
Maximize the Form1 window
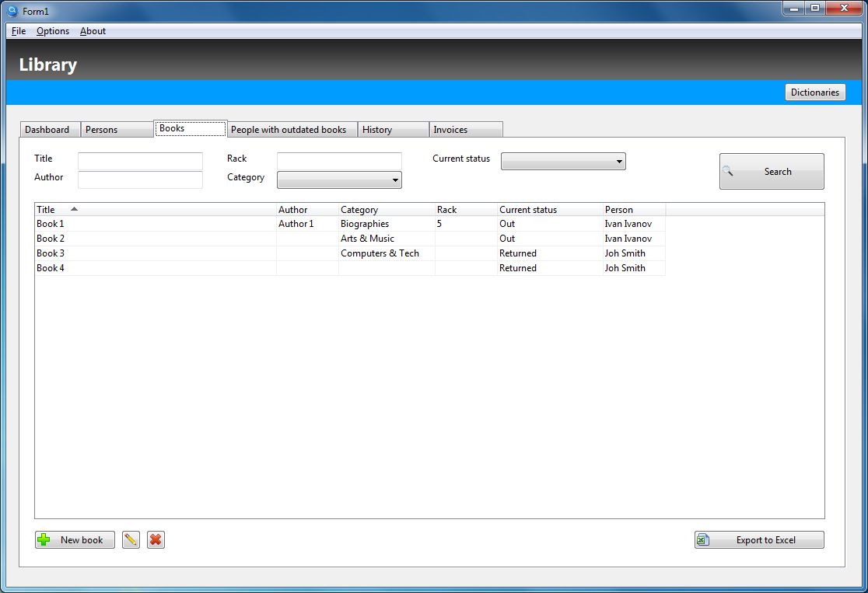(815, 8)
